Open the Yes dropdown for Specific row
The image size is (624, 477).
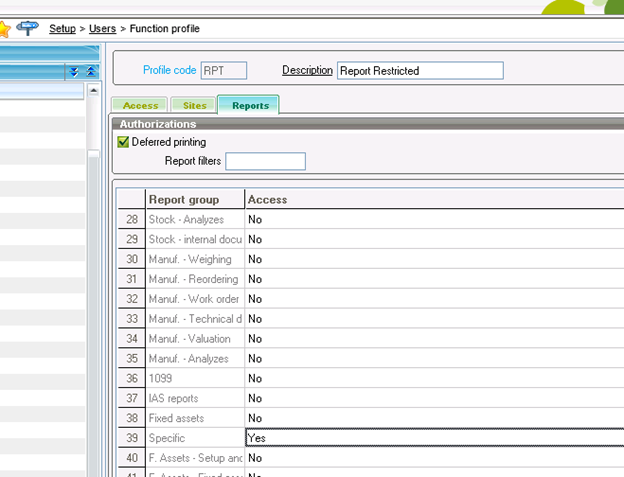434,438
